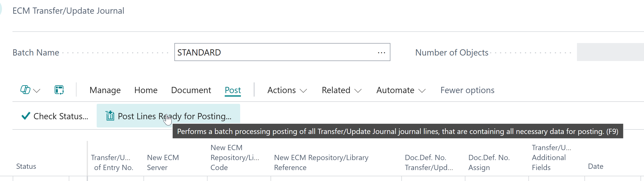This screenshot has height=181, width=644.
Task: Open the Copilot dropdown chevron
Action: click(x=37, y=91)
